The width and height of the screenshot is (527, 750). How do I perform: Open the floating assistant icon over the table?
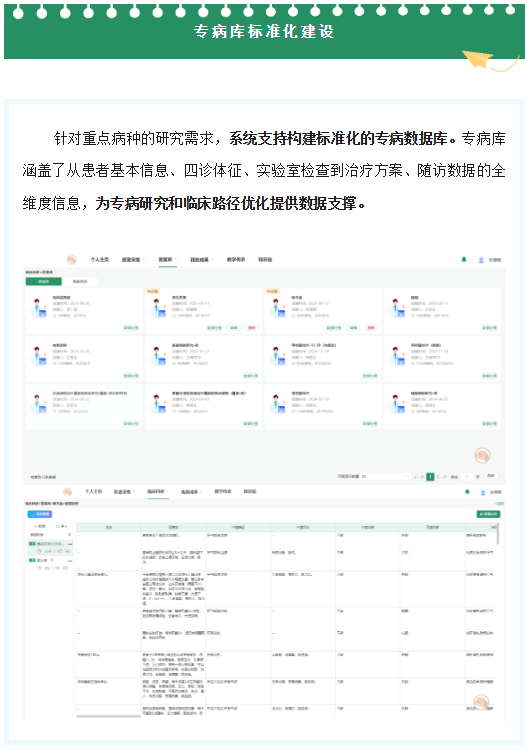tap(482, 702)
